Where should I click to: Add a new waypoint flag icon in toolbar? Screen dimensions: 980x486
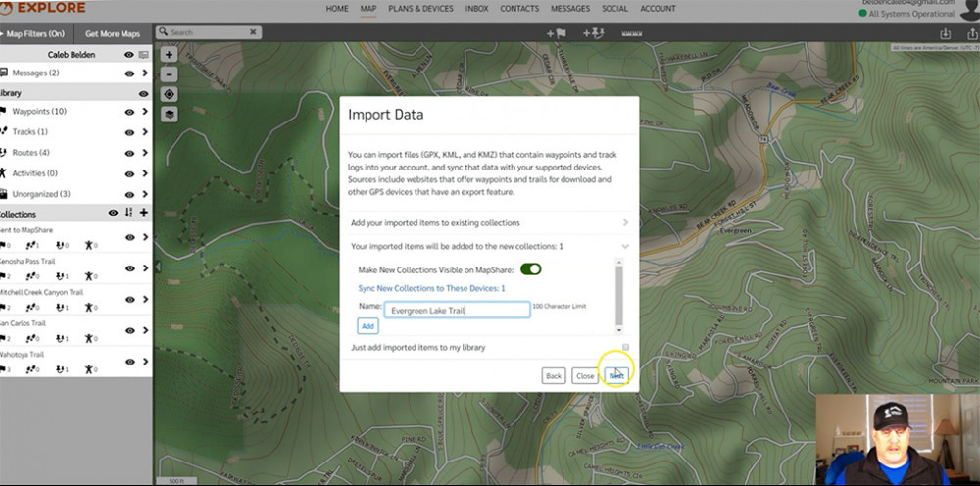click(x=557, y=33)
